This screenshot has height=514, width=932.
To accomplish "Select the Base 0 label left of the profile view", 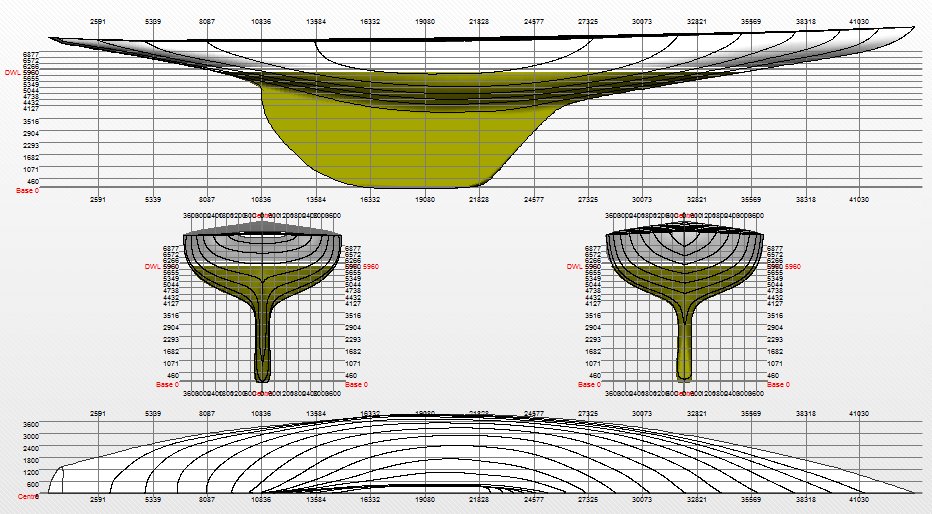I will pos(26,189).
